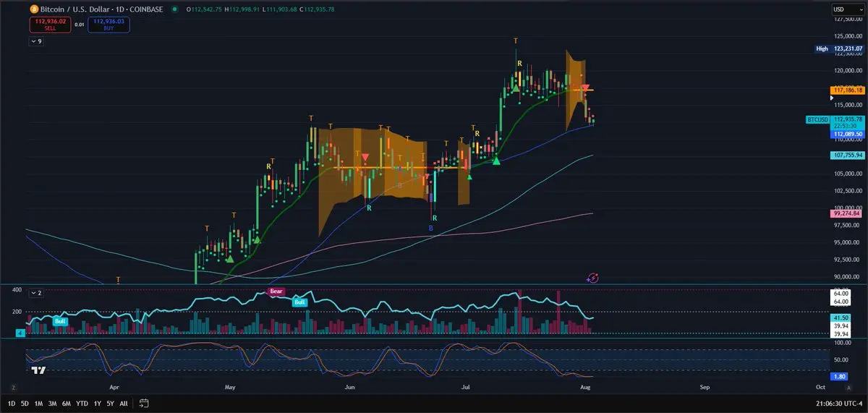Screen dimensions: 868x413
Task: Open the go-to-date calendar icon
Action: coord(144,403)
